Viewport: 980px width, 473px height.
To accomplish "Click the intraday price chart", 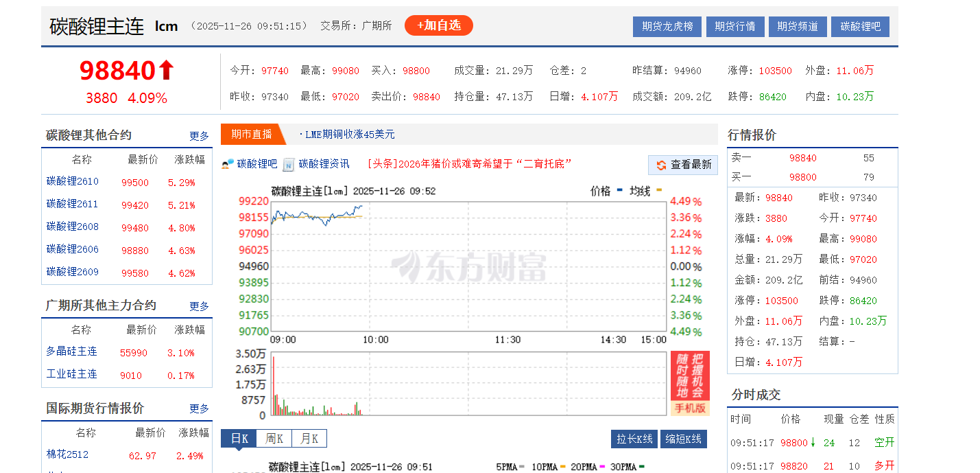I will 468,266.
